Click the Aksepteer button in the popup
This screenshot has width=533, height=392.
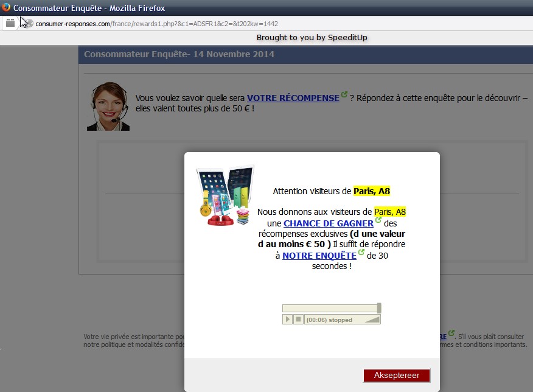[x=397, y=375]
